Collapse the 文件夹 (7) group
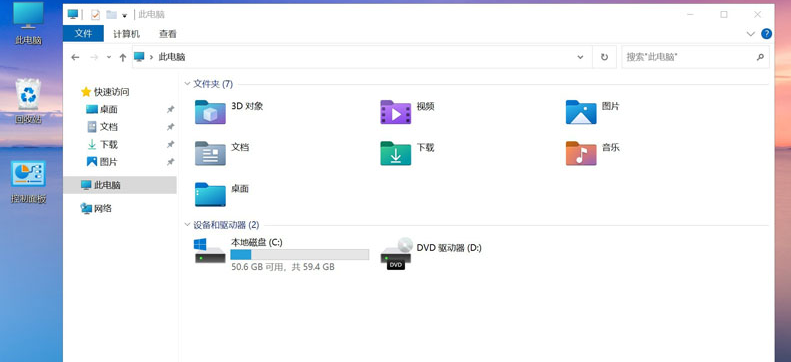The height and width of the screenshot is (362, 791). (187, 84)
